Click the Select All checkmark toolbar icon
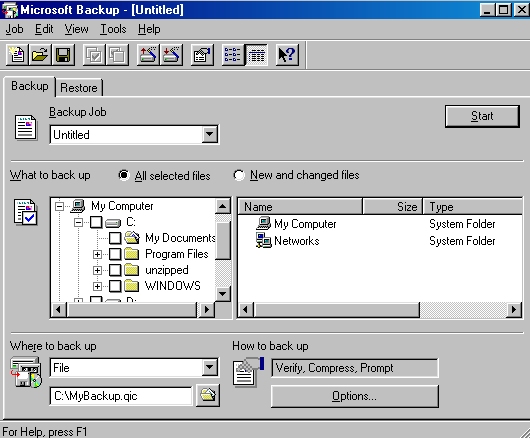 [x=94, y=55]
